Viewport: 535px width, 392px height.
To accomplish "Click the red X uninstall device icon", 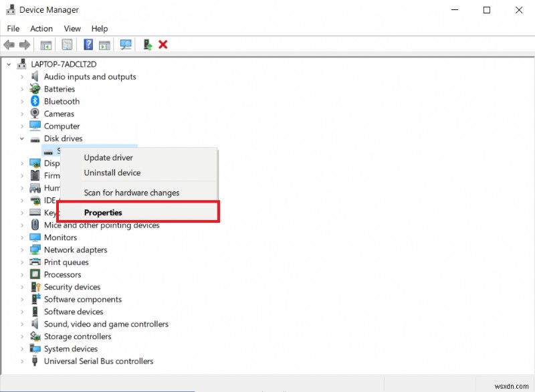I will point(163,44).
